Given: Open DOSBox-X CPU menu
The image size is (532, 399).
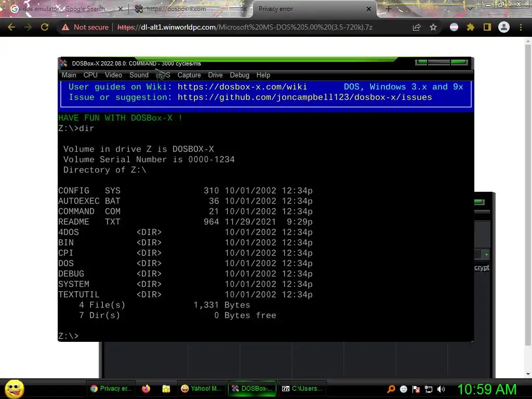Looking at the screenshot, I should pyautogui.click(x=90, y=75).
